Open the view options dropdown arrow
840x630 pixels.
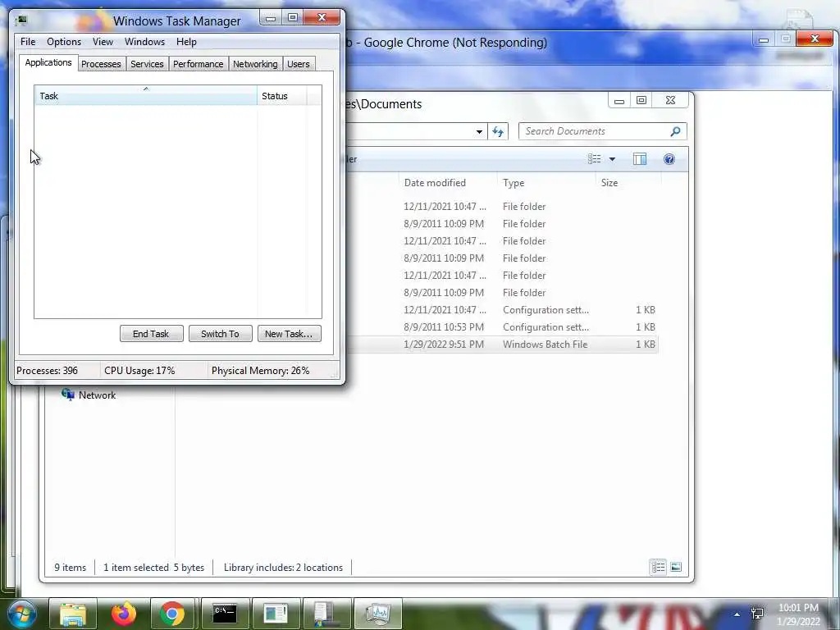612,159
